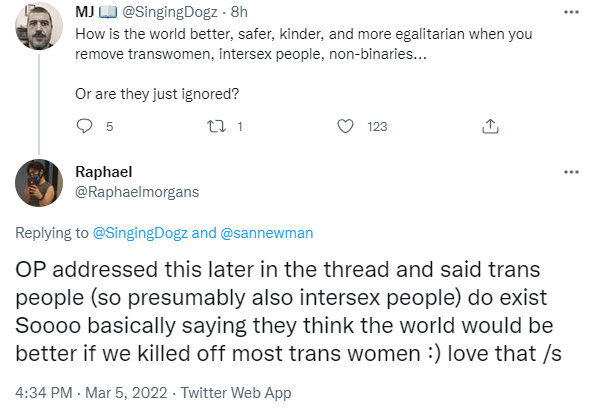
Task: View MJ's profile picture
Action: [x=39, y=26]
